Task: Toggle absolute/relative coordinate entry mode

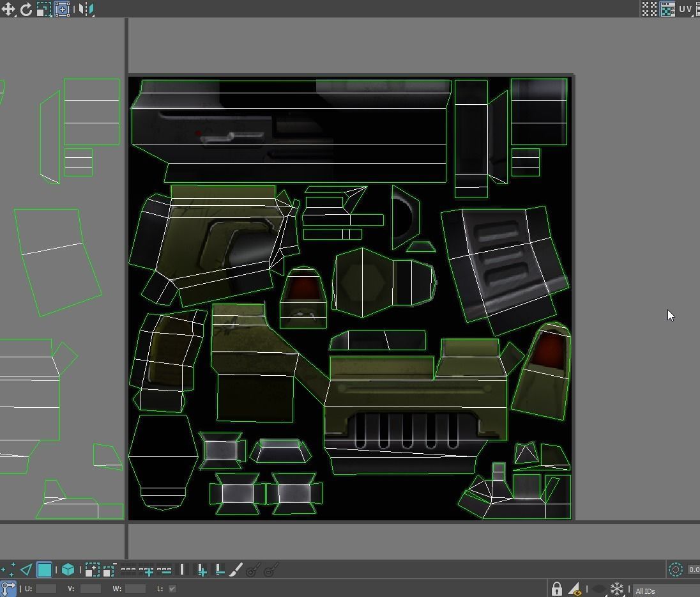Action: coord(8,588)
